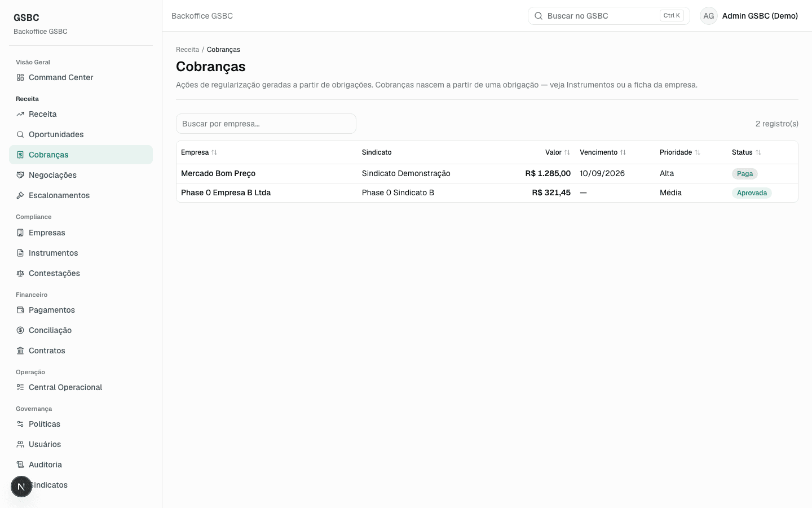Click the Pagamentos wallet icon
Image resolution: width=812 pixels, height=508 pixels.
(x=20, y=310)
